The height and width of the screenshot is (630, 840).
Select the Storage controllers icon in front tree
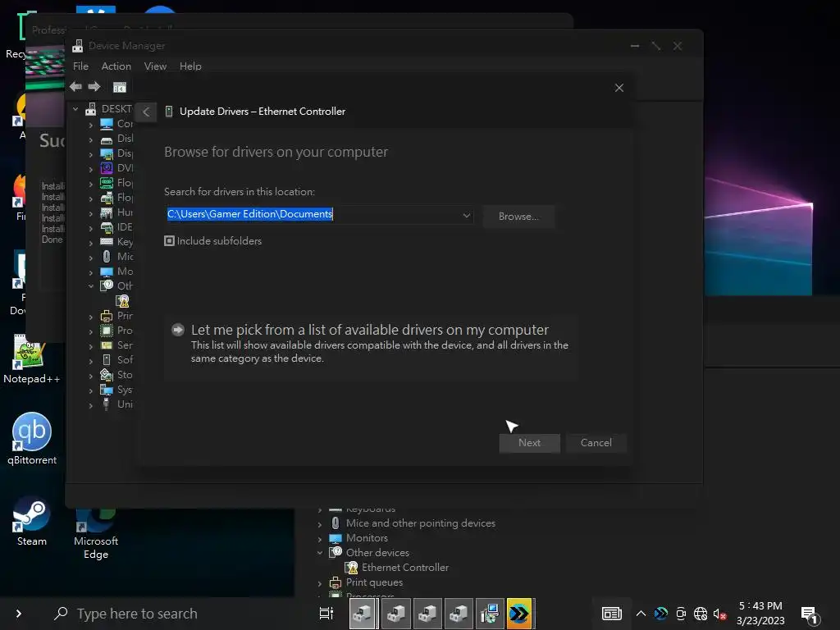107,375
